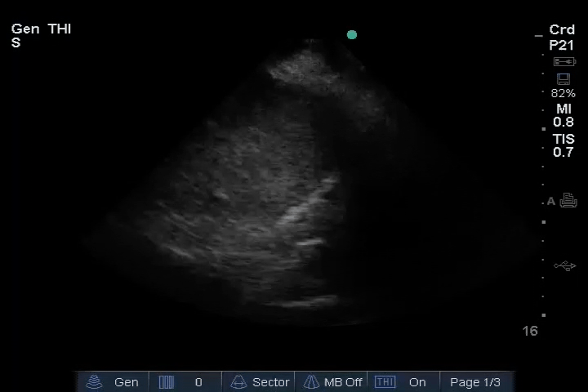
Task: Toggle THI tissue harmonic imaging On
Action: click(x=417, y=382)
